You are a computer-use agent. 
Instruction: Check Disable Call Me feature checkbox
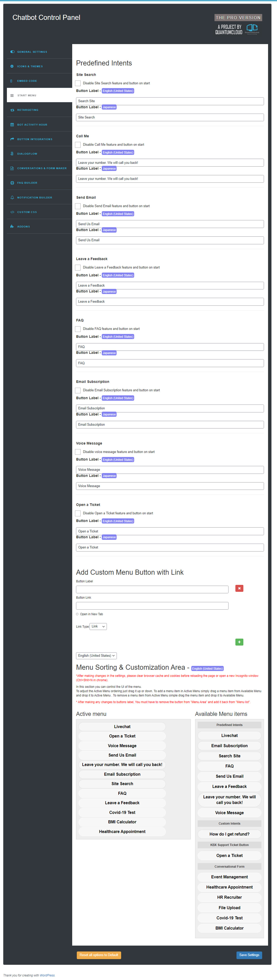pyautogui.click(x=78, y=145)
